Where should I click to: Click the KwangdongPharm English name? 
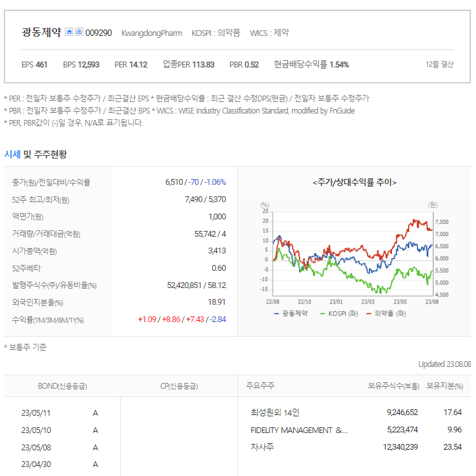click(152, 33)
